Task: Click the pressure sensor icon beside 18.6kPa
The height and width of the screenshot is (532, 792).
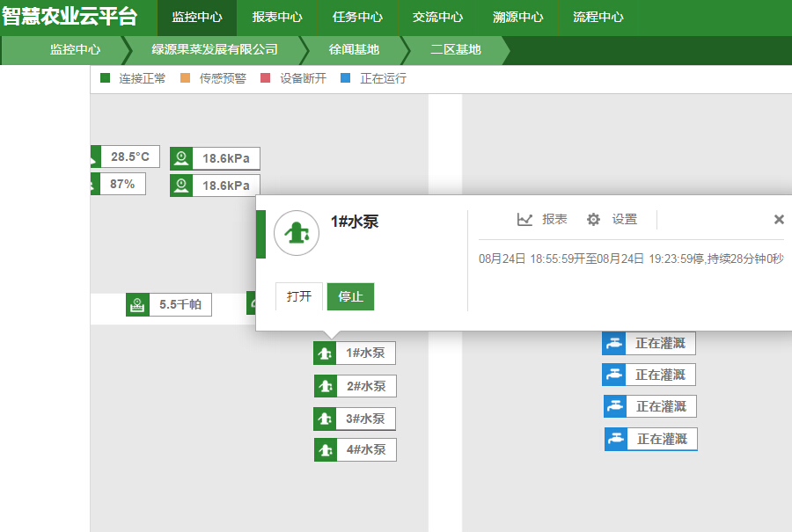Action: (181, 158)
